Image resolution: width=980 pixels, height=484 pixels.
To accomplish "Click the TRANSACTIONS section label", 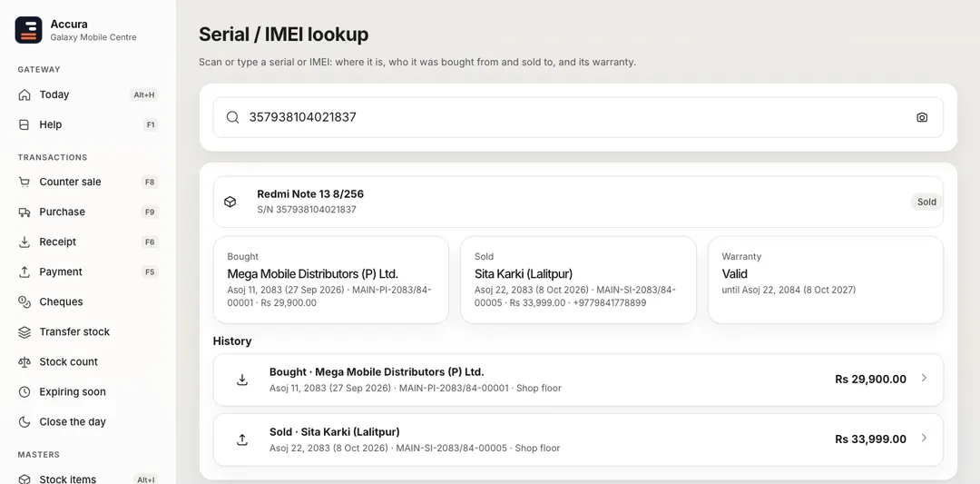I will click(x=53, y=158).
